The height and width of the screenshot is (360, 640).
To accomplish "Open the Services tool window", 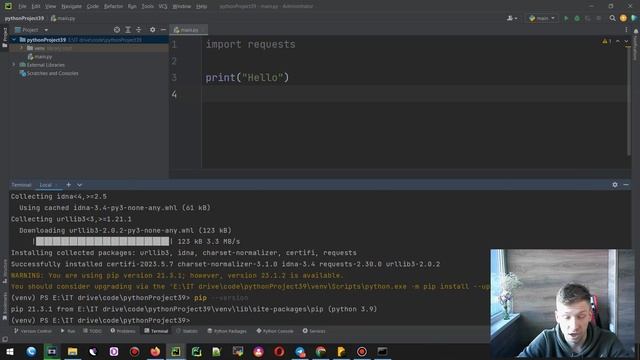I will [x=314, y=331].
